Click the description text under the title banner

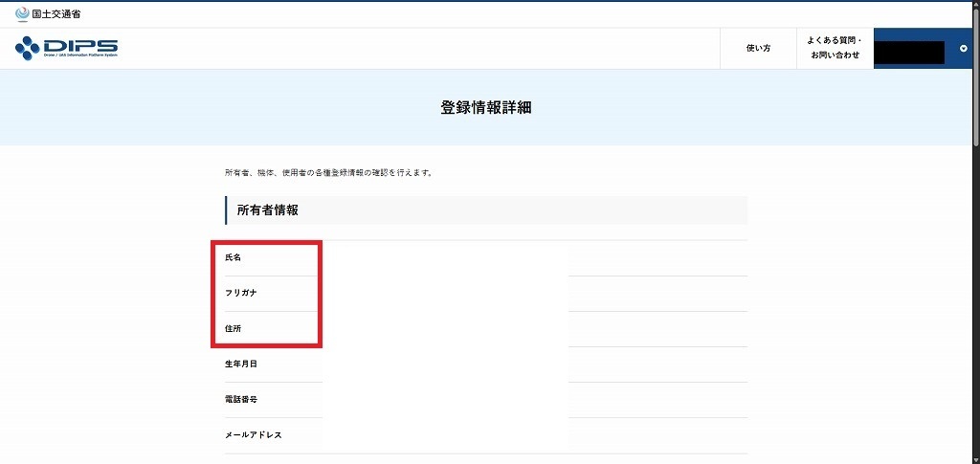coord(329,173)
